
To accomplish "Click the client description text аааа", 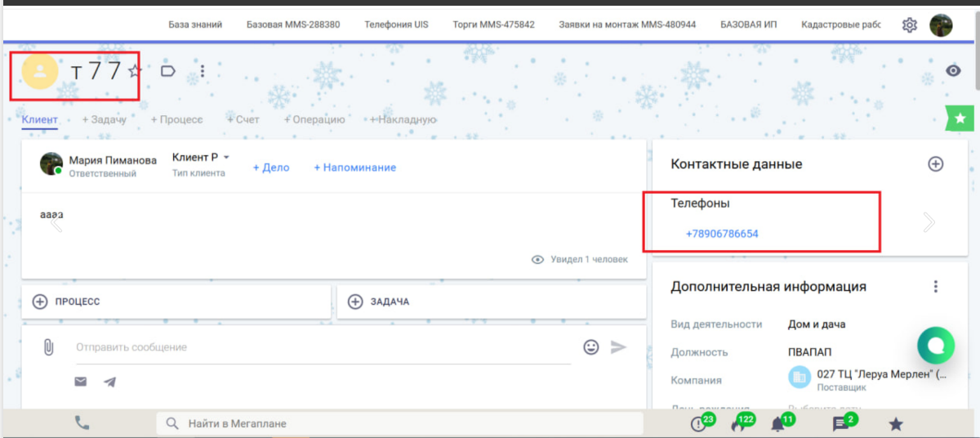I will click(x=51, y=215).
